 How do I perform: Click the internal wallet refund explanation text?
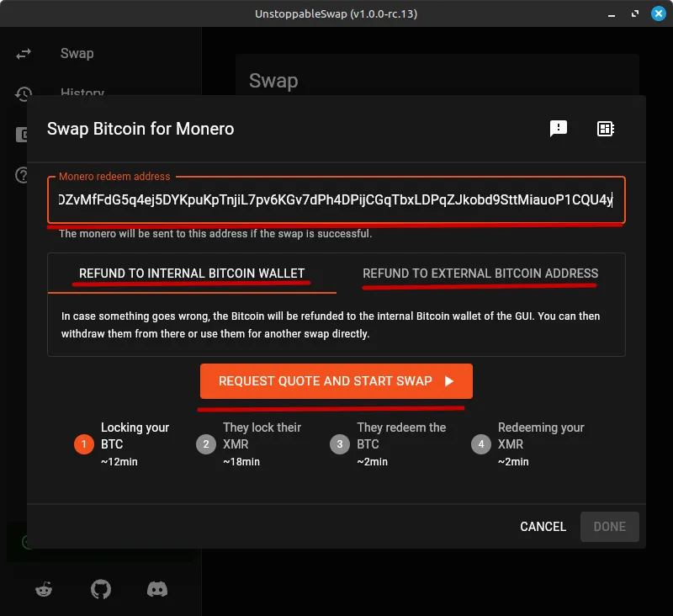tap(331, 325)
